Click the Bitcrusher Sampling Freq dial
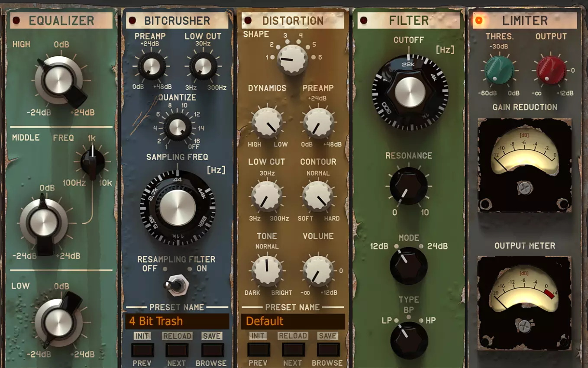This screenshot has width=588, height=368. click(x=178, y=207)
